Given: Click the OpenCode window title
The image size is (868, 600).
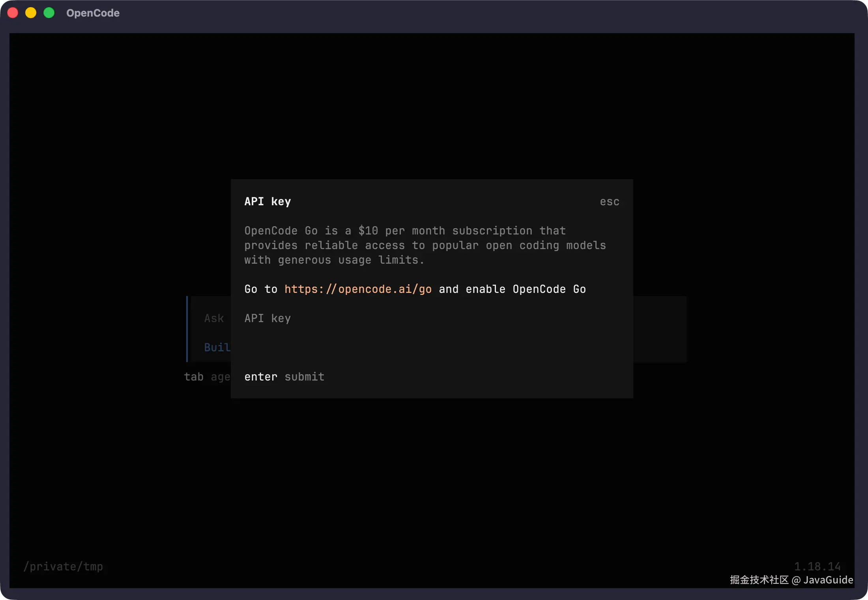Looking at the screenshot, I should tap(93, 13).
